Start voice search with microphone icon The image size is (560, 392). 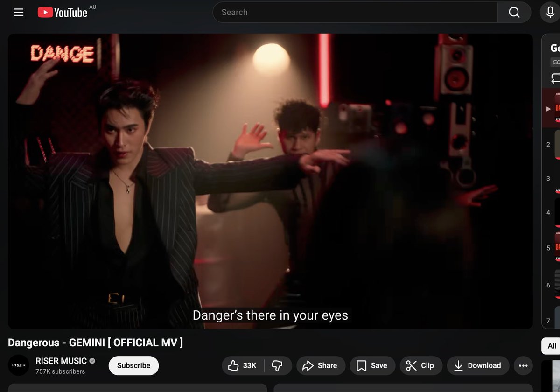(x=550, y=13)
